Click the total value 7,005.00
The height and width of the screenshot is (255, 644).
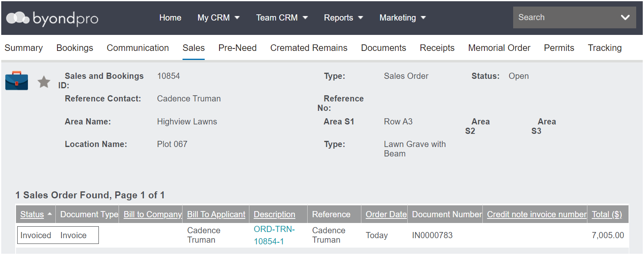tap(607, 235)
